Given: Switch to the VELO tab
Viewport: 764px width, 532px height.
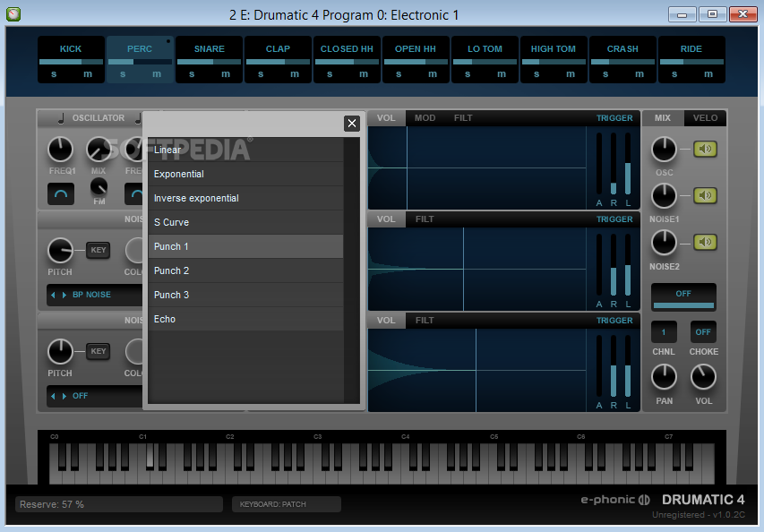Looking at the screenshot, I should pos(705,118).
